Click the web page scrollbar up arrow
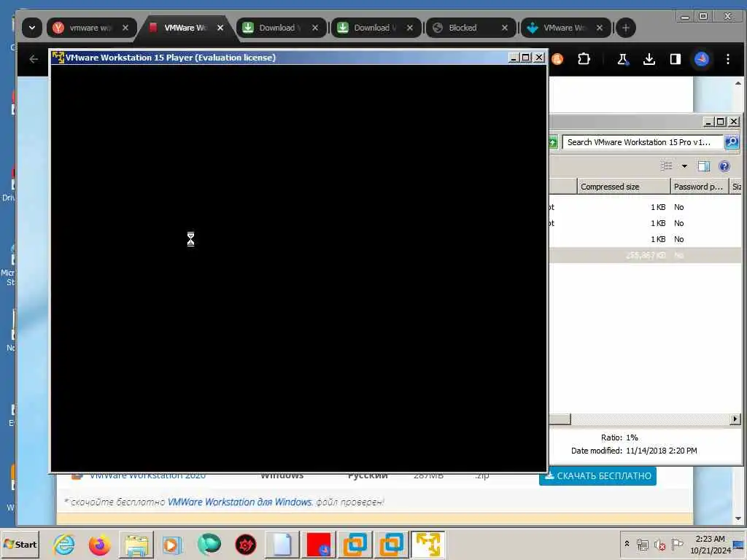Viewport: 747px width, 560px height. tap(738, 83)
